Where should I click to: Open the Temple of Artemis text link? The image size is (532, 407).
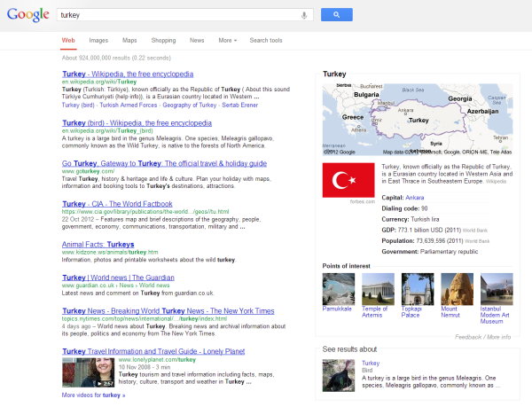point(374,312)
